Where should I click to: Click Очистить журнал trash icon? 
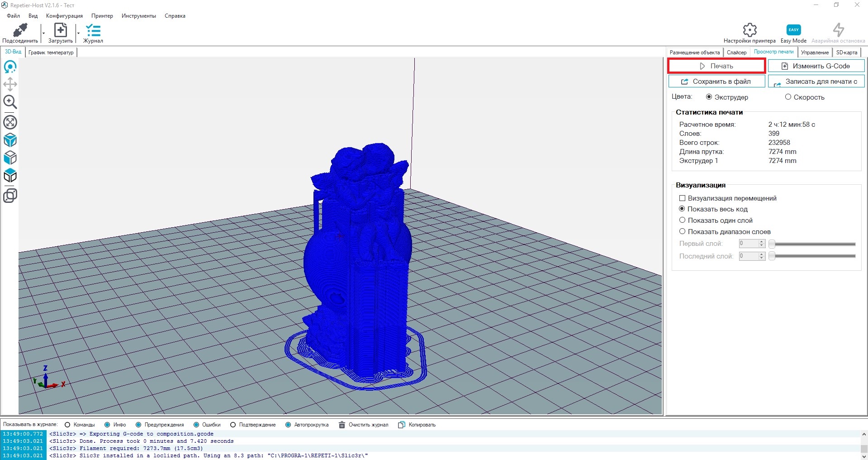342,425
